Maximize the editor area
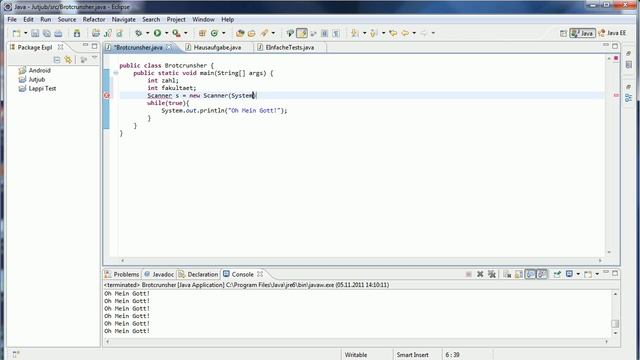The height and width of the screenshot is (360, 640). pos(615,46)
